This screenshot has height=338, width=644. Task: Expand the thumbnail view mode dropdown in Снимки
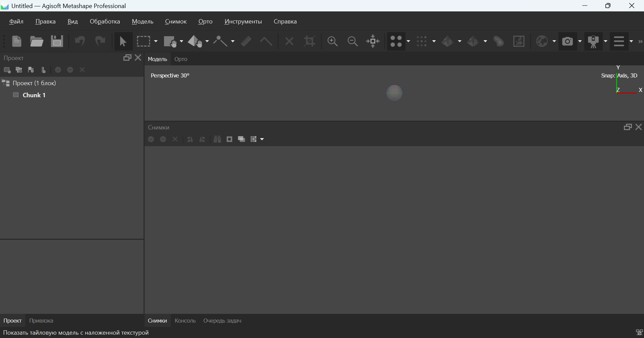click(262, 139)
